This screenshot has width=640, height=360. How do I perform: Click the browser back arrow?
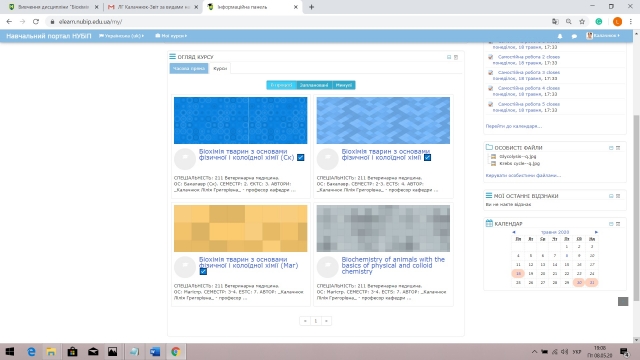click(x=9, y=22)
